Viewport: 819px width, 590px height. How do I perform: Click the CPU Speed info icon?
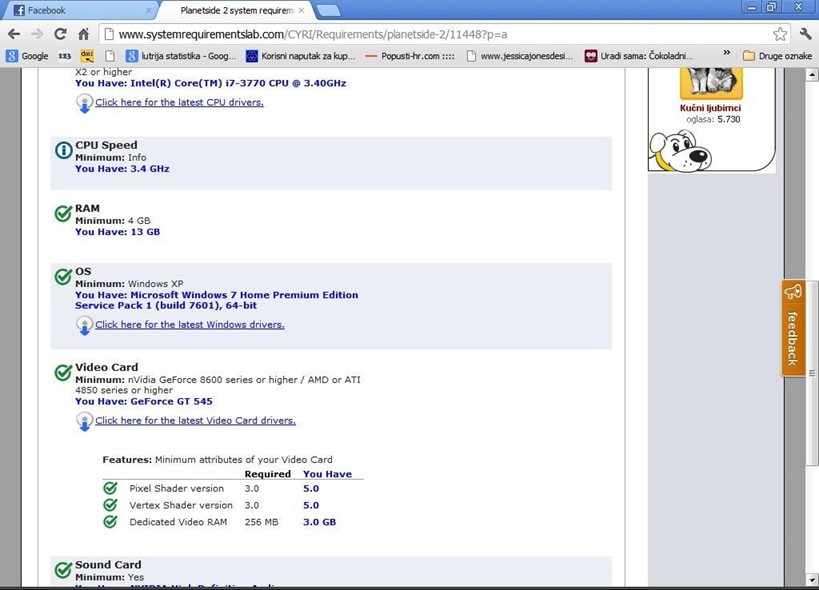coord(63,151)
